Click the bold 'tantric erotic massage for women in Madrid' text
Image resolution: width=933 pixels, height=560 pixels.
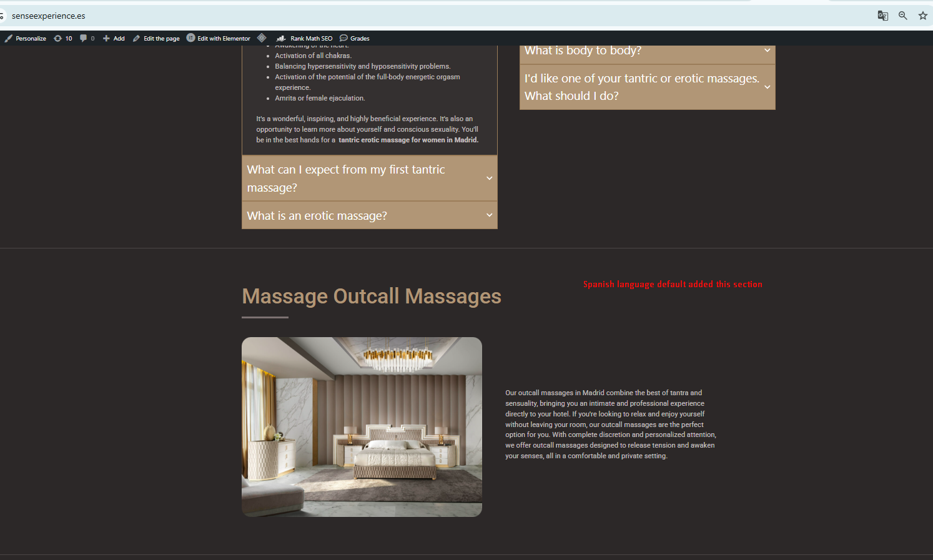click(x=408, y=140)
